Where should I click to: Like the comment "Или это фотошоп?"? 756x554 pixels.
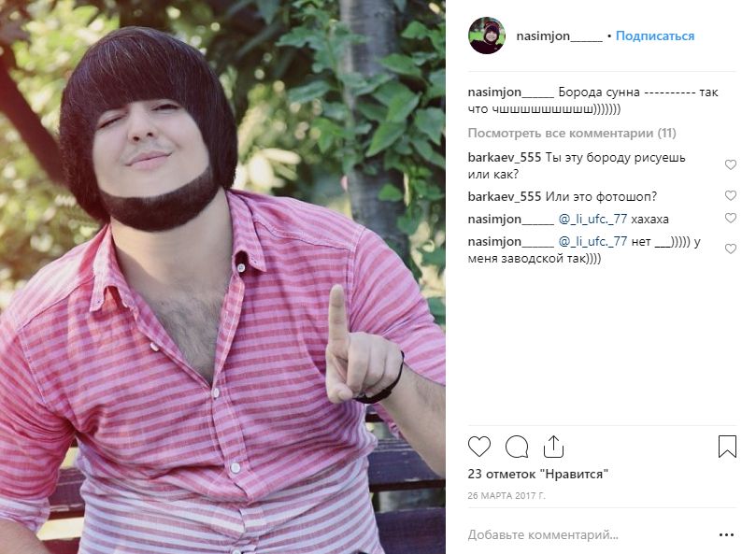731,196
